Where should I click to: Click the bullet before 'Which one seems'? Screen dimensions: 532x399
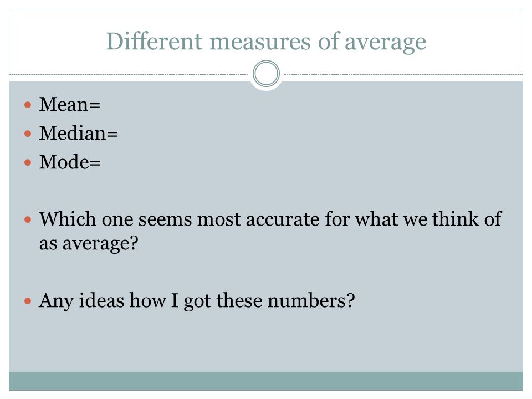pos(28,220)
